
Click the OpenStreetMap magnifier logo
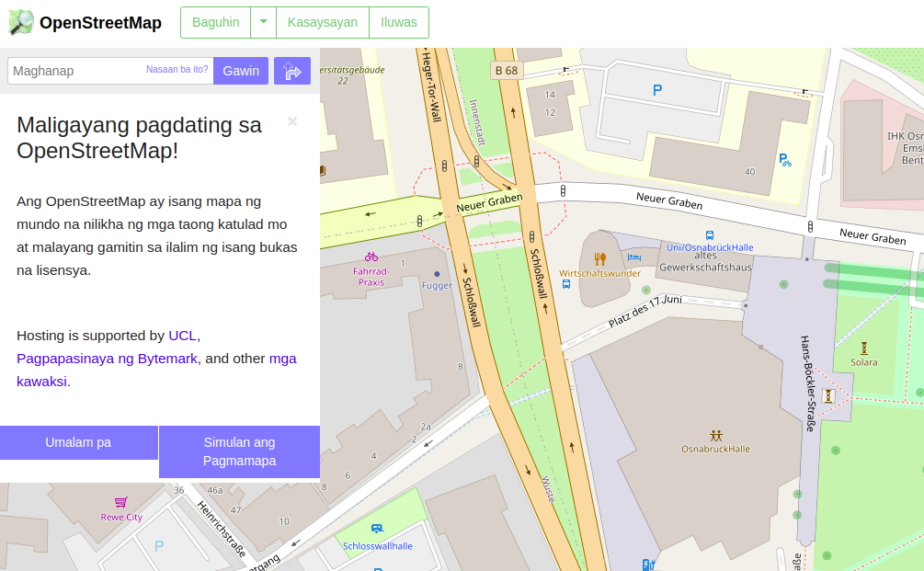click(21, 22)
